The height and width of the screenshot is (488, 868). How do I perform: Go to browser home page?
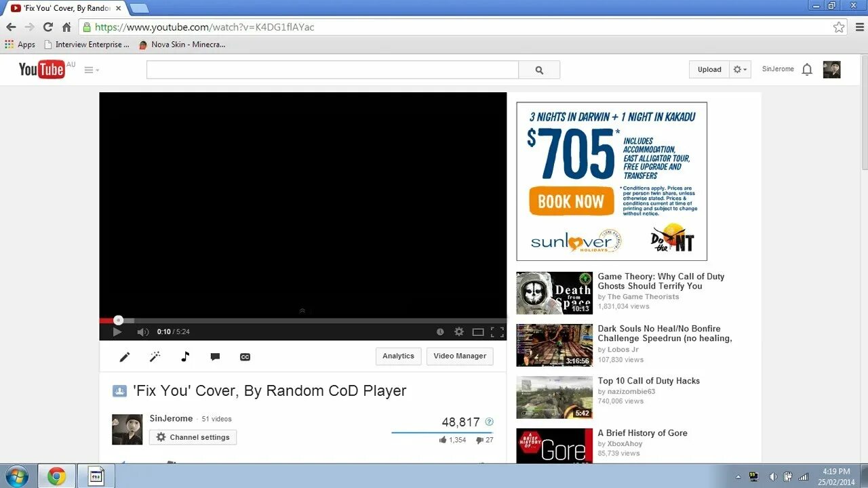click(x=66, y=27)
